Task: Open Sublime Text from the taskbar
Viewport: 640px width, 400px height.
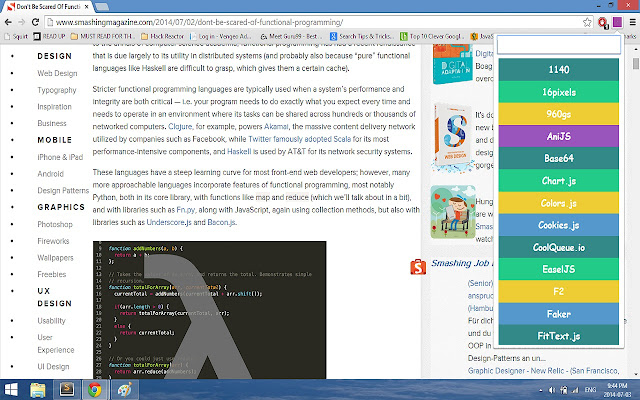Action: coord(67,389)
